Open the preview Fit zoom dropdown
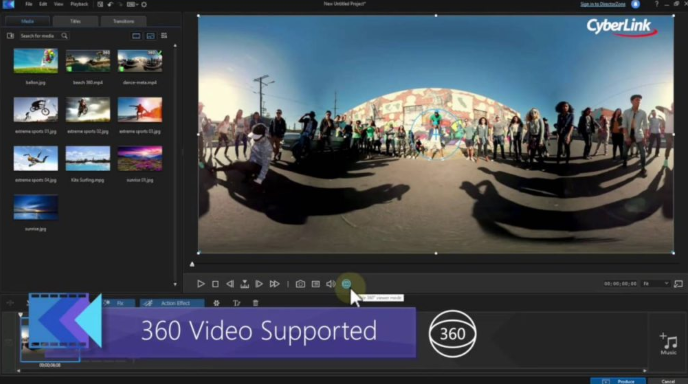Screen dimensions: 688x384 pos(656,284)
